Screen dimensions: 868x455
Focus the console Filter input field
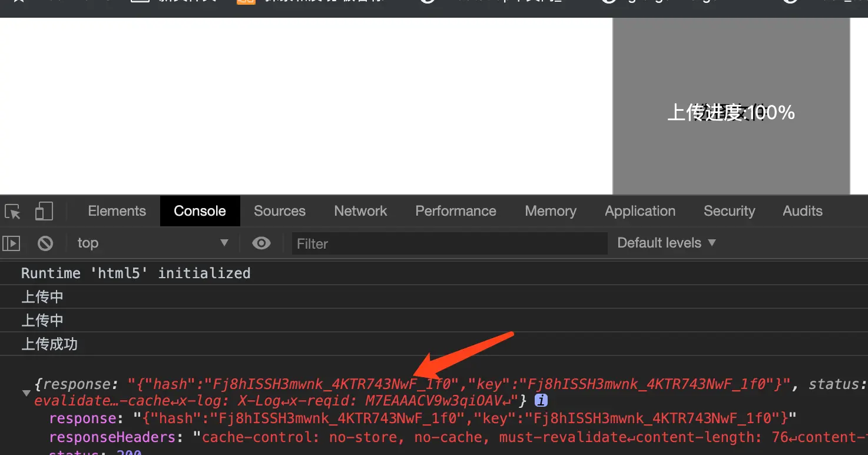click(x=449, y=243)
